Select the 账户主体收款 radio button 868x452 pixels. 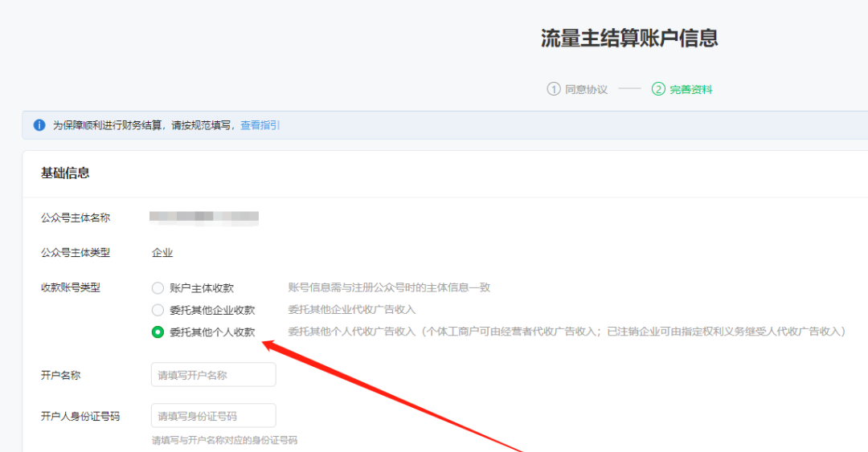point(158,288)
